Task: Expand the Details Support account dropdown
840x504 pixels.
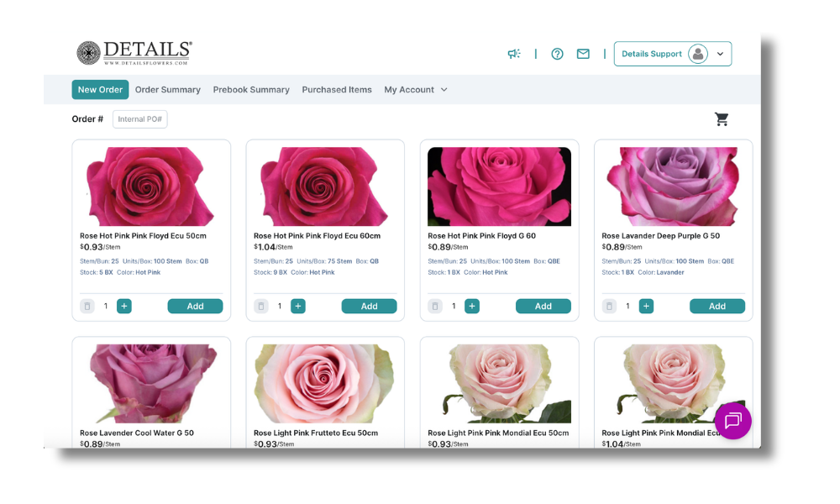Action: (x=720, y=54)
